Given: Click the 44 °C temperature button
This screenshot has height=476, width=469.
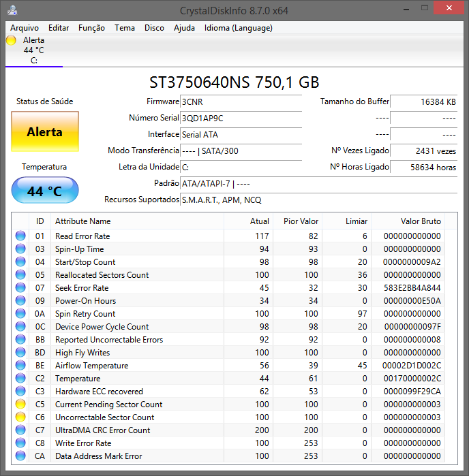Looking at the screenshot, I should [x=45, y=191].
